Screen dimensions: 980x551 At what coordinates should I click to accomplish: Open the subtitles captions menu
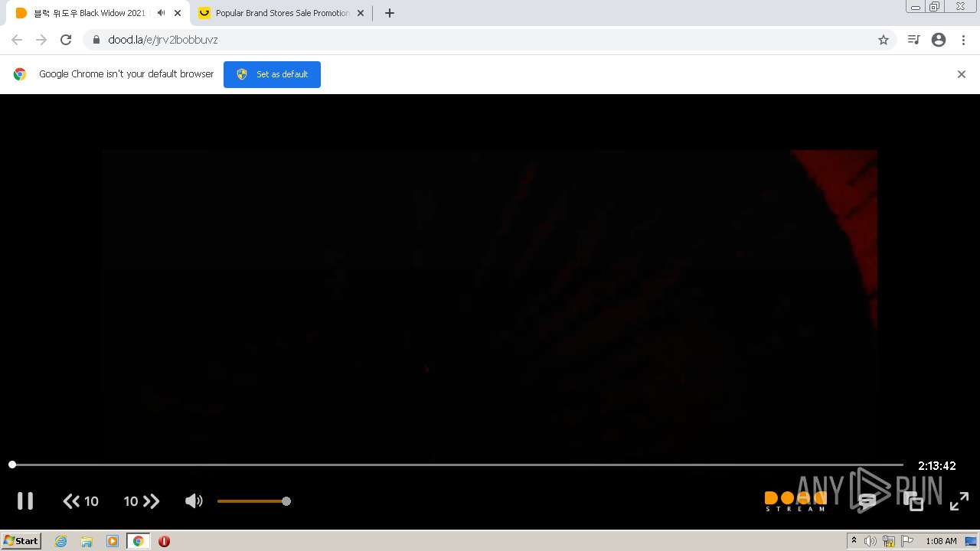tap(867, 501)
